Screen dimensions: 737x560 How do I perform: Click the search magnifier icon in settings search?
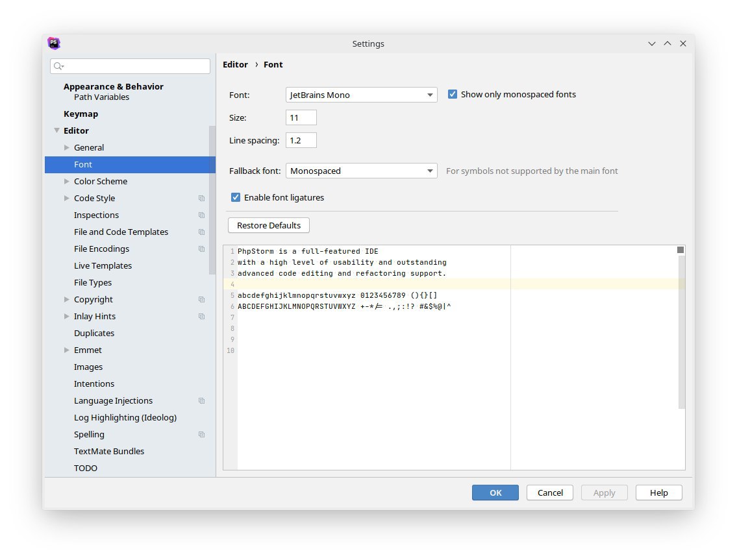[58, 66]
